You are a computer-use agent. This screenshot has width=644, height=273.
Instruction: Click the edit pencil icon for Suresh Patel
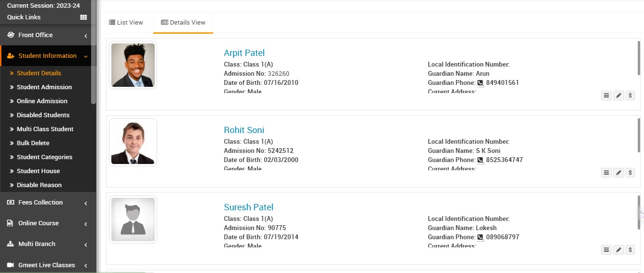coord(618,250)
